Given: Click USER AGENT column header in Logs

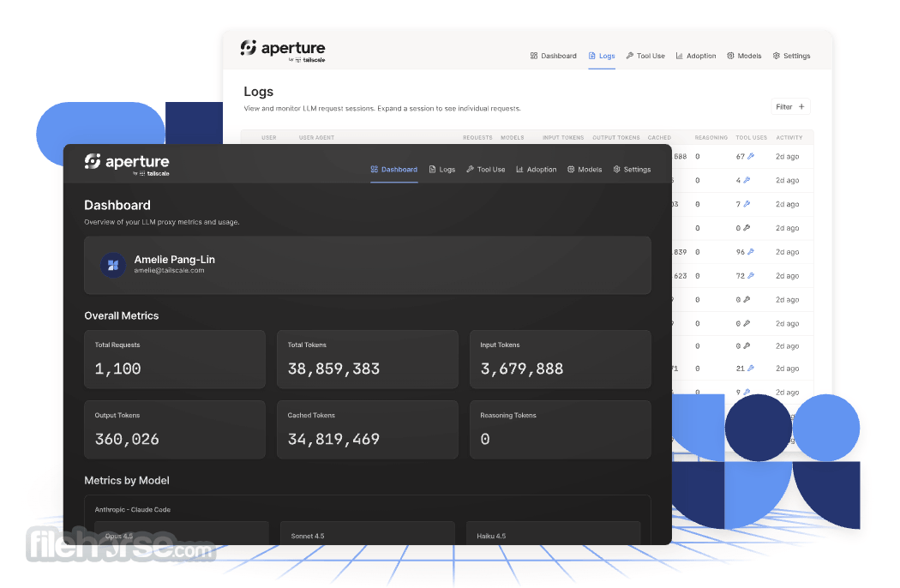Looking at the screenshot, I should (x=316, y=138).
